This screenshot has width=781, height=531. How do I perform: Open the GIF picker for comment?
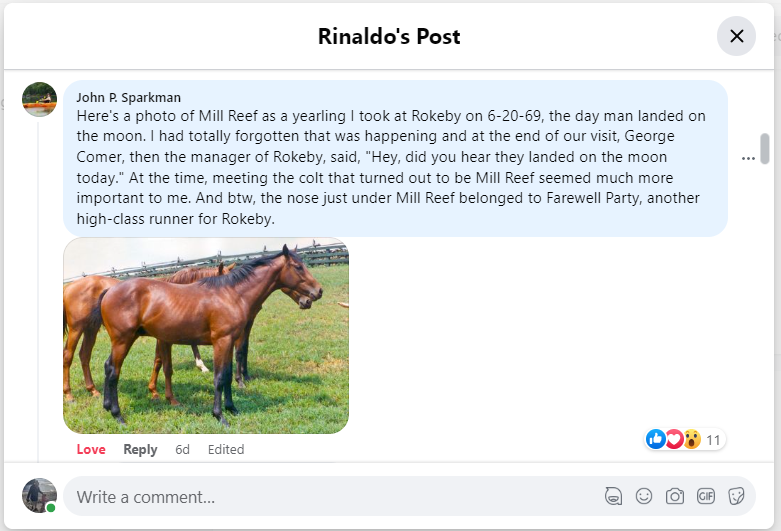(706, 496)
